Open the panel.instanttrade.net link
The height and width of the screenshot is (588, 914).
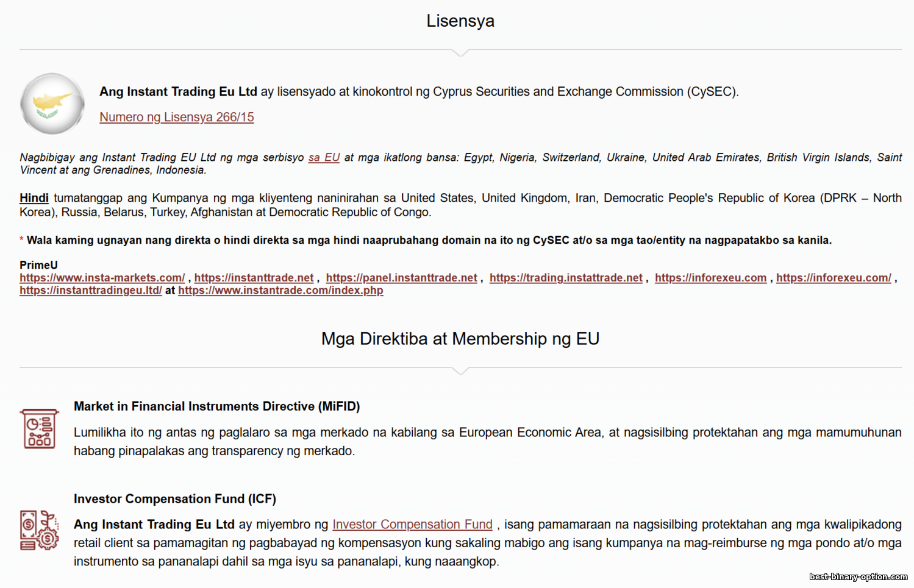coord(401,278)
